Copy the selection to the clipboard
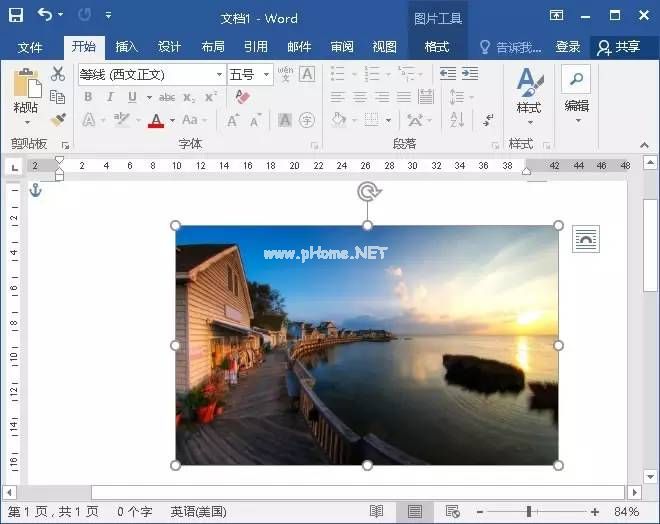This screenshot has height=524, width=660. (57, 97)
